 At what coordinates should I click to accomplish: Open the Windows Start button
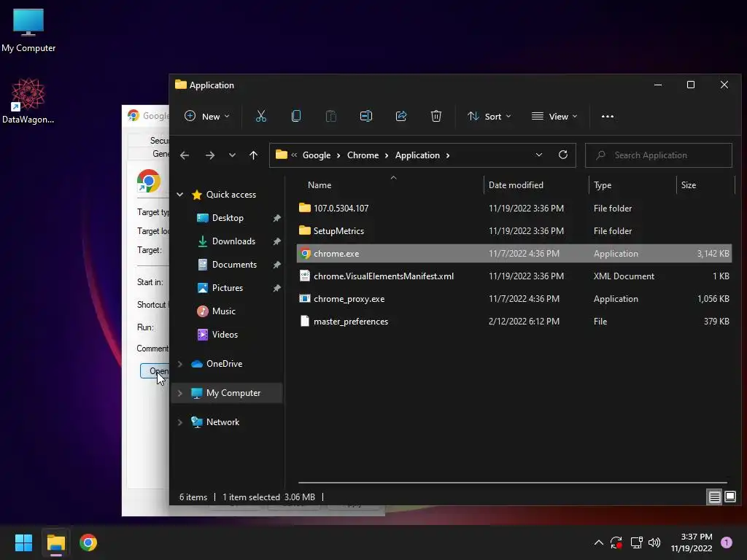(x=23, y=542)
